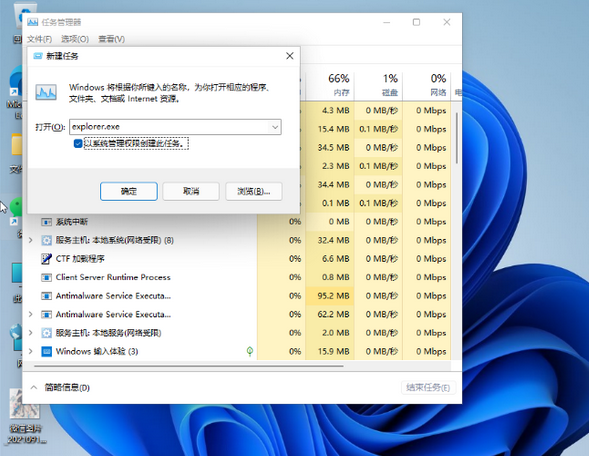Click the 打开(O): field label
This screenshot has width=589, height=456.
tap(50, 127)
